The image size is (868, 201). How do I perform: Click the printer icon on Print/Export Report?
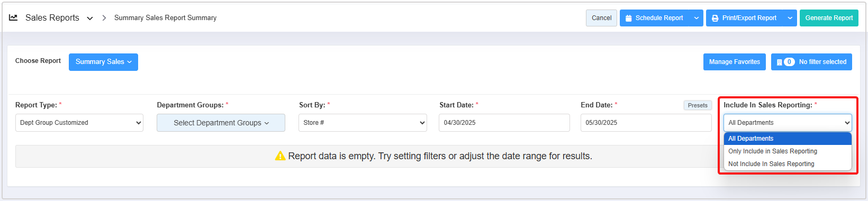[715, 18]
